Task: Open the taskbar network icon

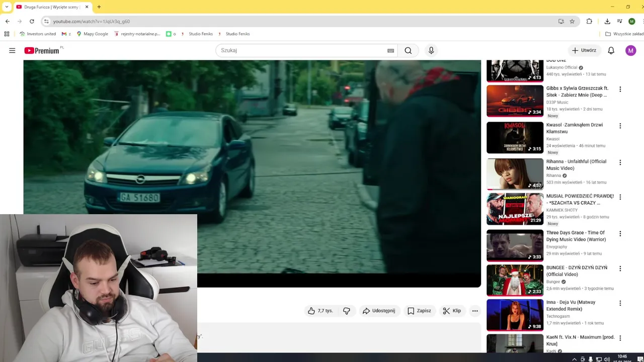Action: 599,359
